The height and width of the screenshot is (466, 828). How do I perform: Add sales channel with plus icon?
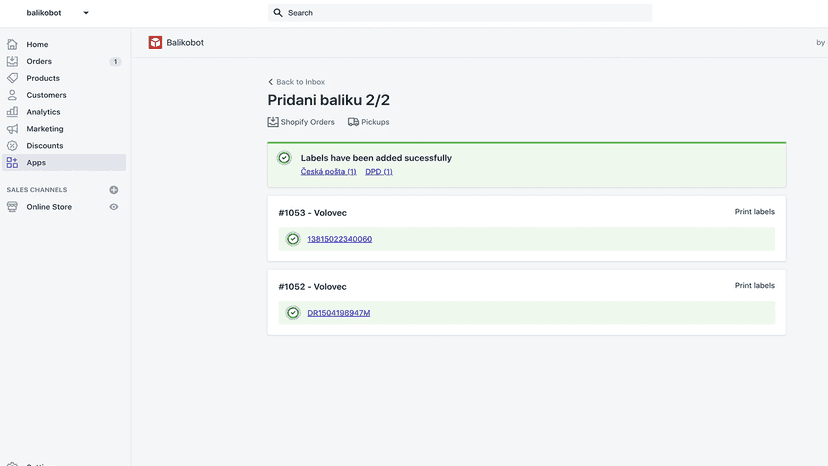click(114, 190)
